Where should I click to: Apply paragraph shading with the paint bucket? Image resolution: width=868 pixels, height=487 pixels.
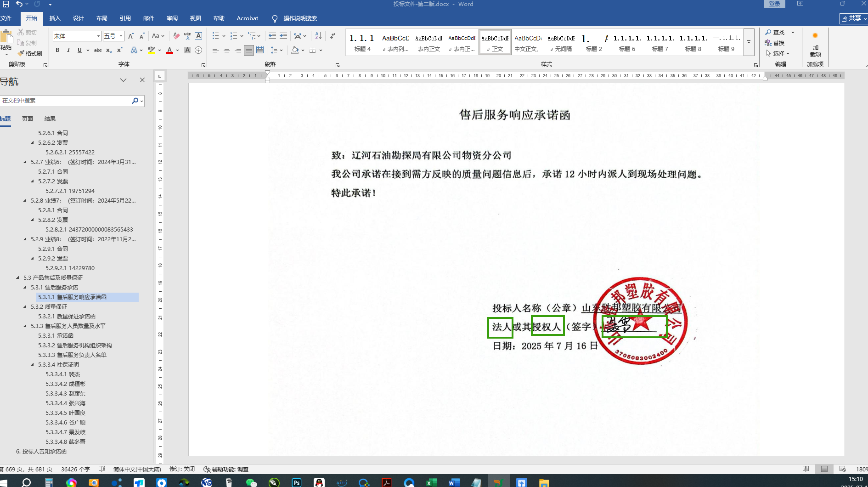[295, 50]
